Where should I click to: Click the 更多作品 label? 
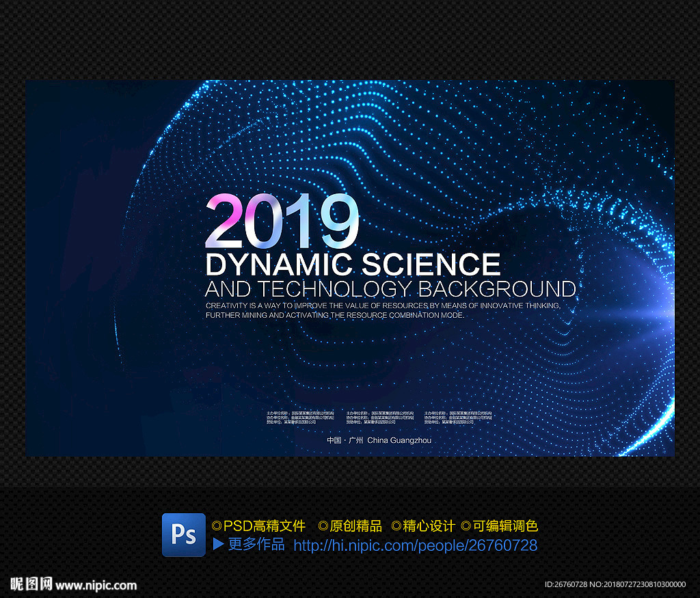coord(256,544)
